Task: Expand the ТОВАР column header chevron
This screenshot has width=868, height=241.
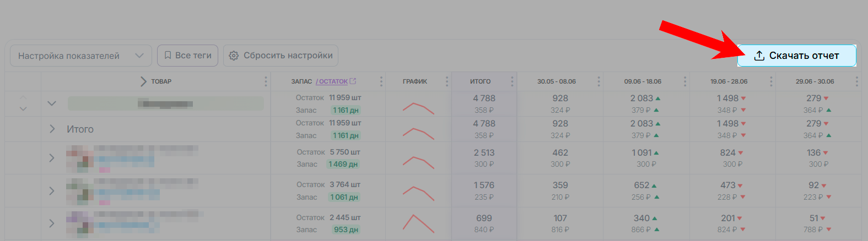Action: click(x=143, y=81)
